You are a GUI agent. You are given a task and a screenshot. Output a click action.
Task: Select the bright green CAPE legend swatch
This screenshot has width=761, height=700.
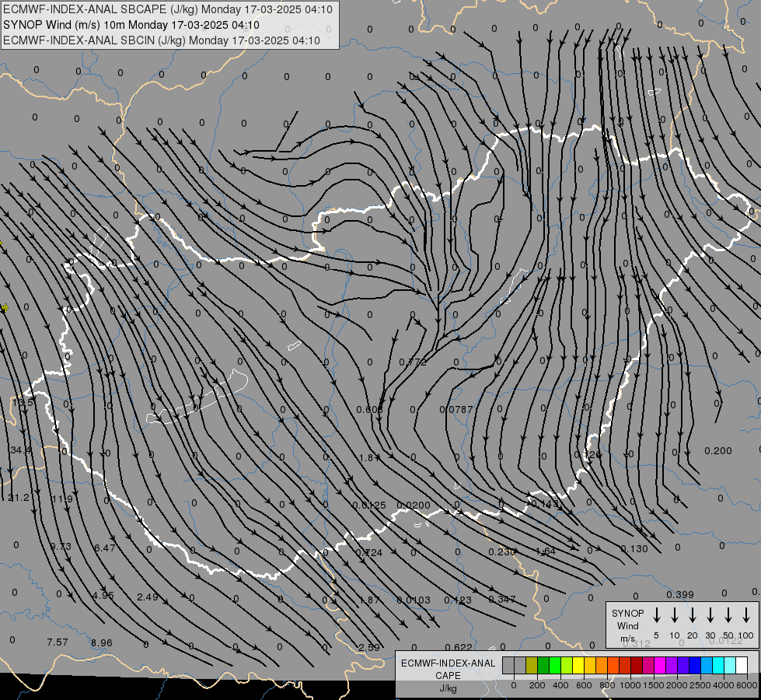(555, 665)
